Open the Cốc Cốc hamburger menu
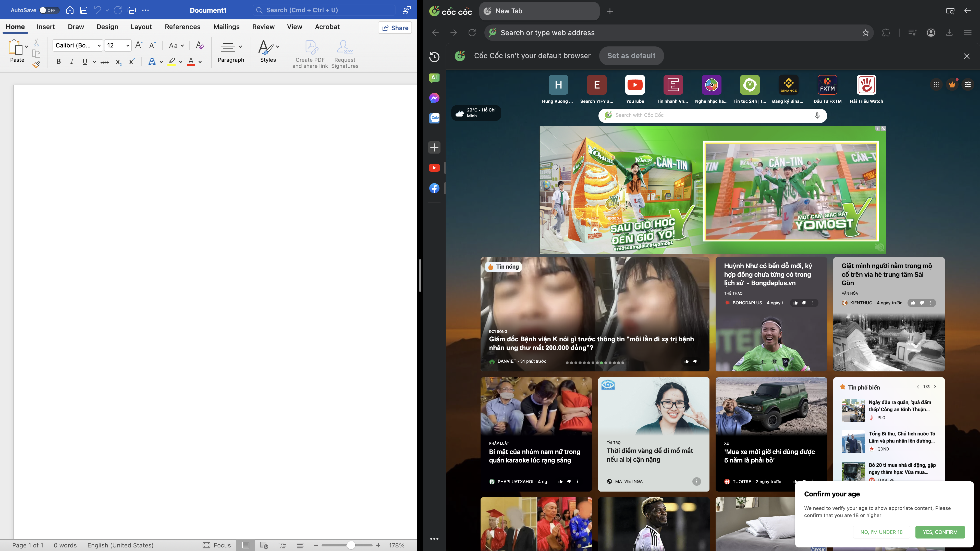 pyautogui.click(x=968, y=33)
